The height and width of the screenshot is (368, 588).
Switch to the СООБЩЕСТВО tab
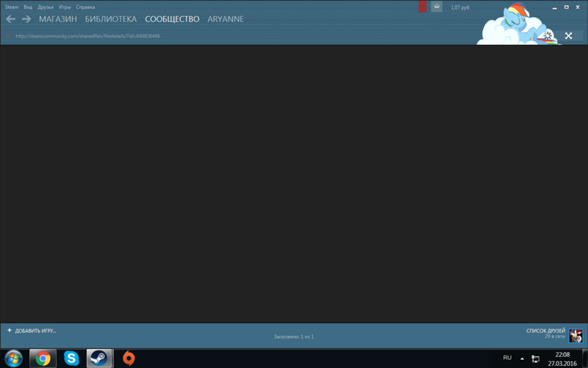click(172, 19)
